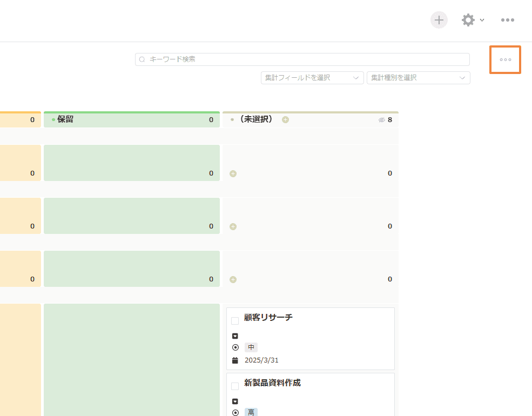Viewport: 532px width, 416px height.
Task: Click the green dot beside 保留
Action: click(53, 119)
